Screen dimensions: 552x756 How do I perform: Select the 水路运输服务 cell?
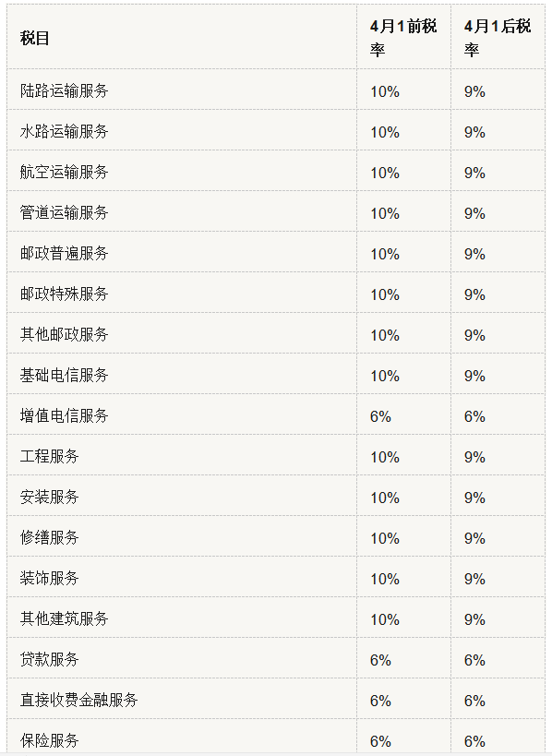click(x=64, y=131)
